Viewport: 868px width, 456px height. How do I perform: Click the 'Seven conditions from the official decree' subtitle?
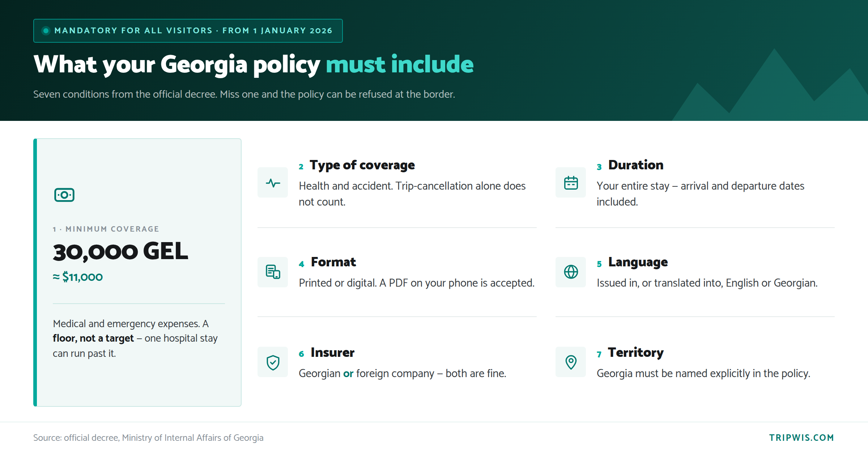click(244, 94)
